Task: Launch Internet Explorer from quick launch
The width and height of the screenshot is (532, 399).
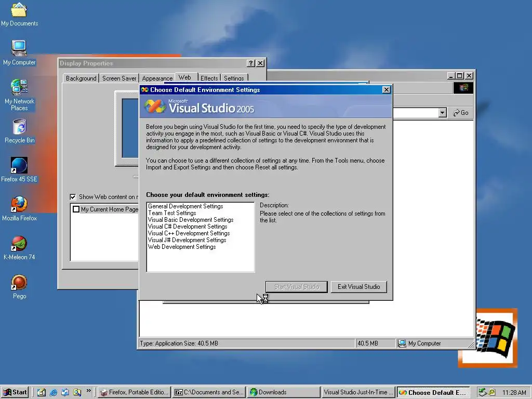Action: click(54, 392)
